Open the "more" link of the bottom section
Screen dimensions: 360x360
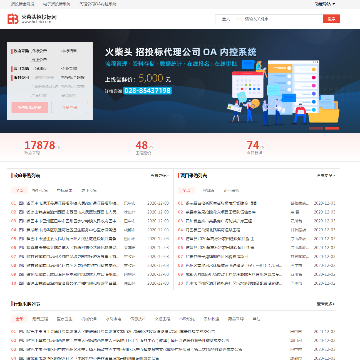click(326, 304)
